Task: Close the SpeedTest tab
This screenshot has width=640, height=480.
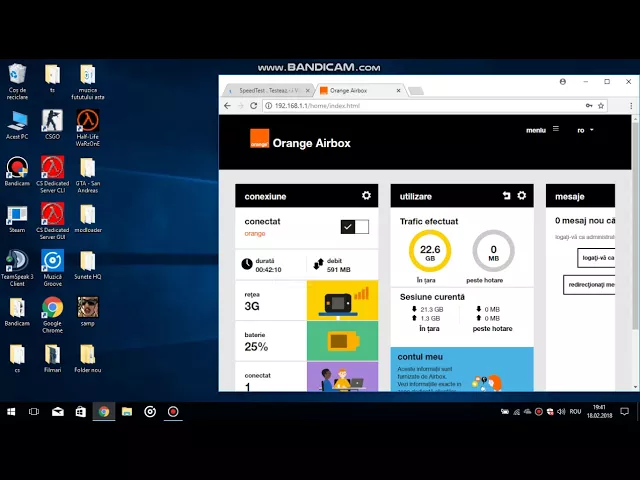Action: (308, 91)
